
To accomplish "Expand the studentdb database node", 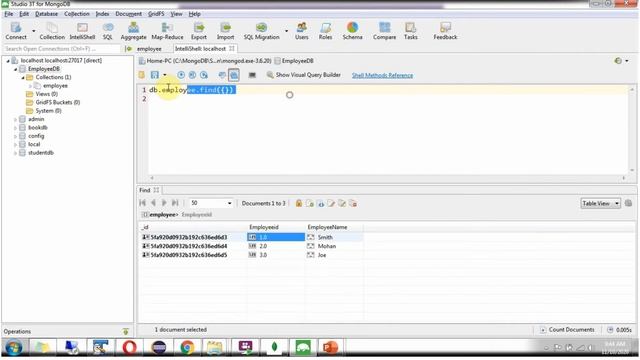I will coord(16,153).
